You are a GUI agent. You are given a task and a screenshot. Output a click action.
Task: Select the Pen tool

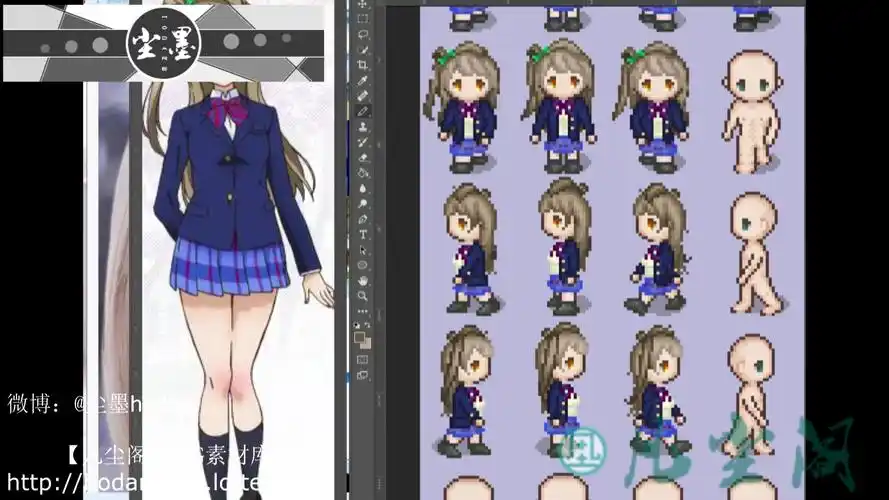point(363,219)
